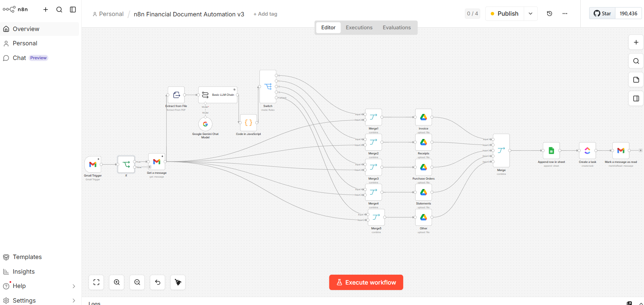Select the Merge4 node

tap(374, 192)
